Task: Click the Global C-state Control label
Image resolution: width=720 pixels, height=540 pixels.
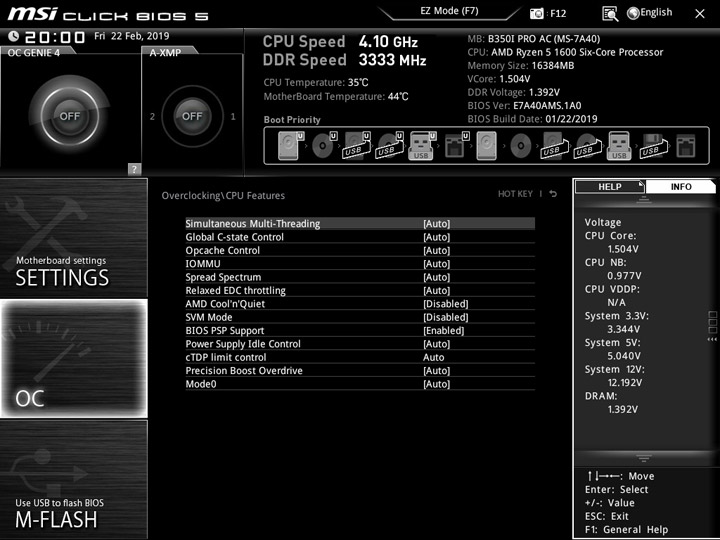Action: [234, 237]
